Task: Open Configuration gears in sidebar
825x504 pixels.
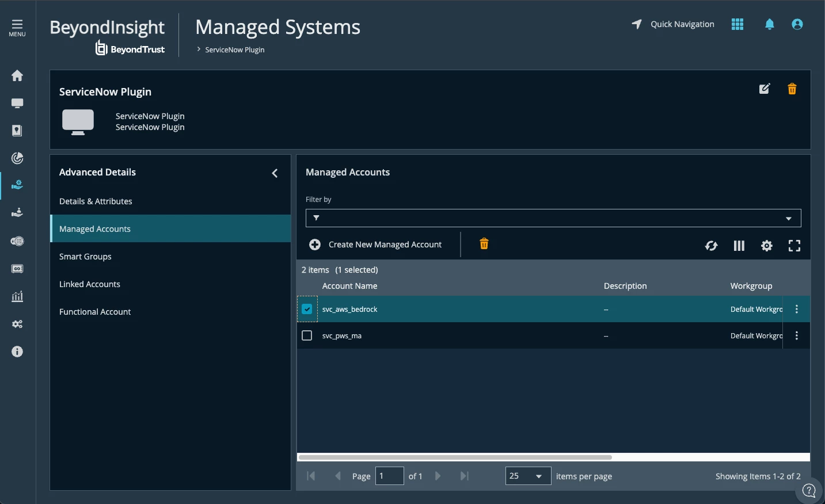Action: [17, 324]
